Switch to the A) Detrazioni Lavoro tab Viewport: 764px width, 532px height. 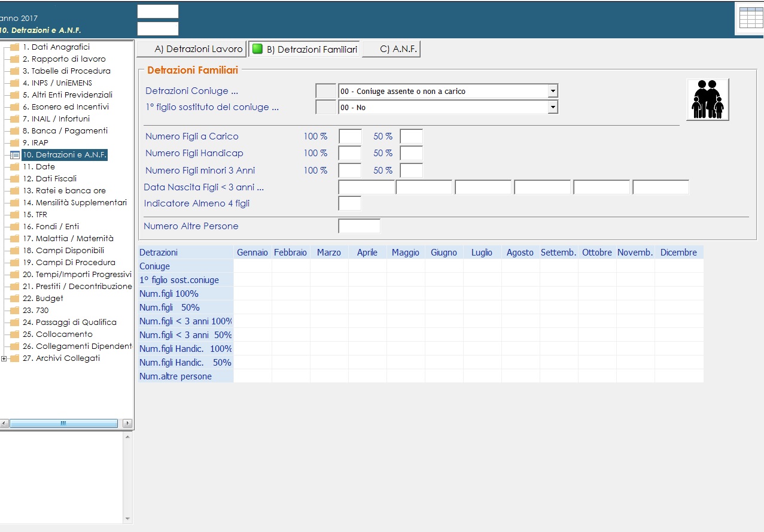point(192,49)
